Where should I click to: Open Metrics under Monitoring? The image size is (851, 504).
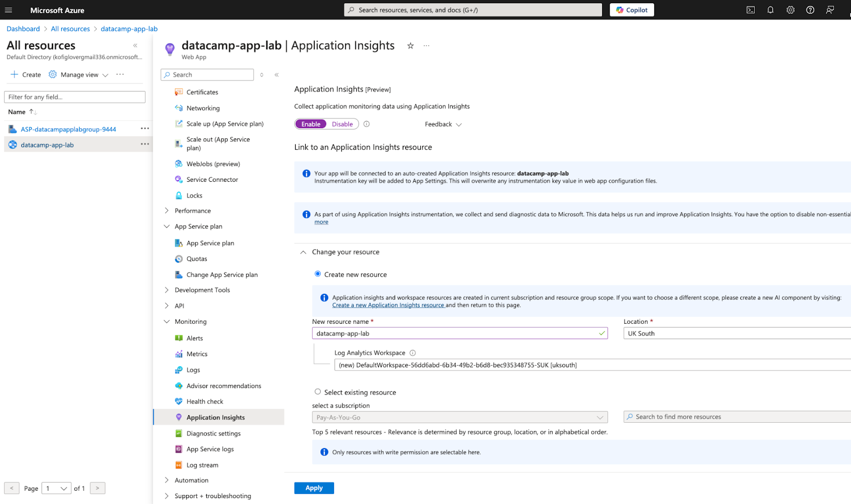pos(197,354)
